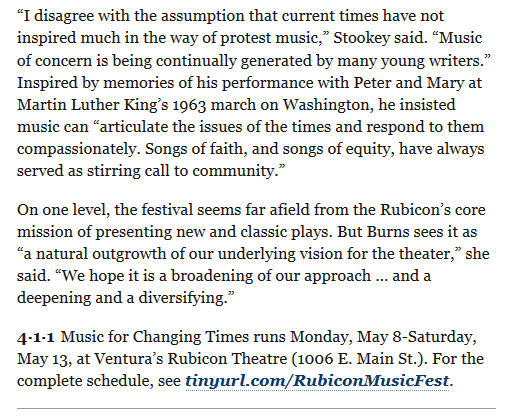
Task: Click the date May 13
Action: [x=44, y=360]
